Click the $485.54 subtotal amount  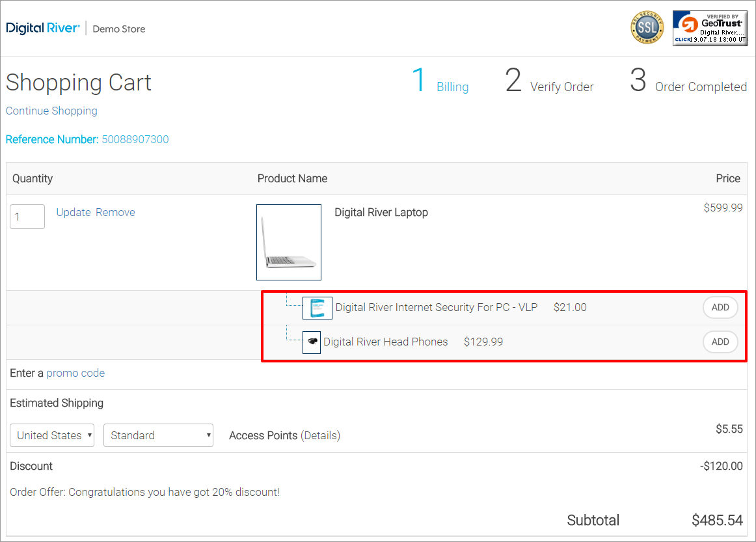(x=717, y=521)
